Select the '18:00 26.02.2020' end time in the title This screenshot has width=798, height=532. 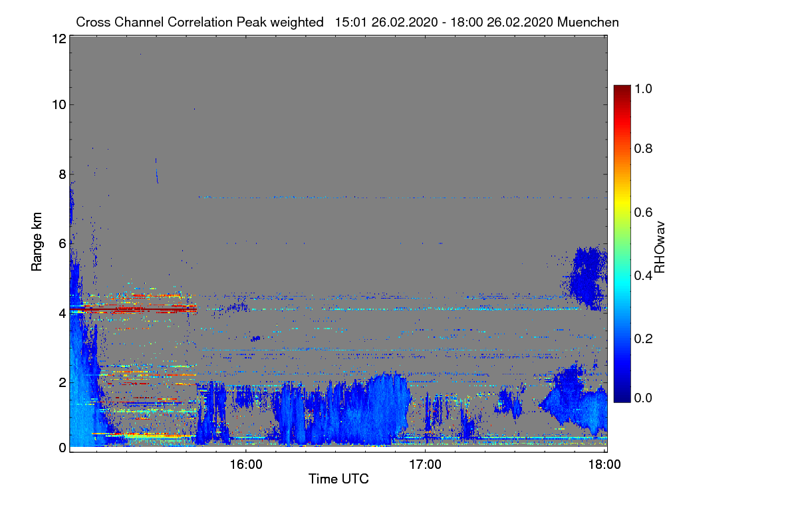pos(501,22)
